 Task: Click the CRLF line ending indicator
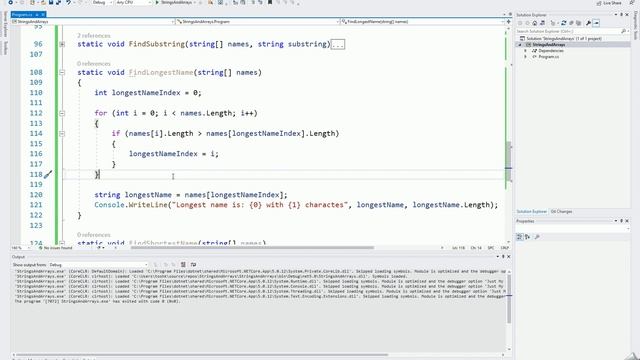coord(504,248)
